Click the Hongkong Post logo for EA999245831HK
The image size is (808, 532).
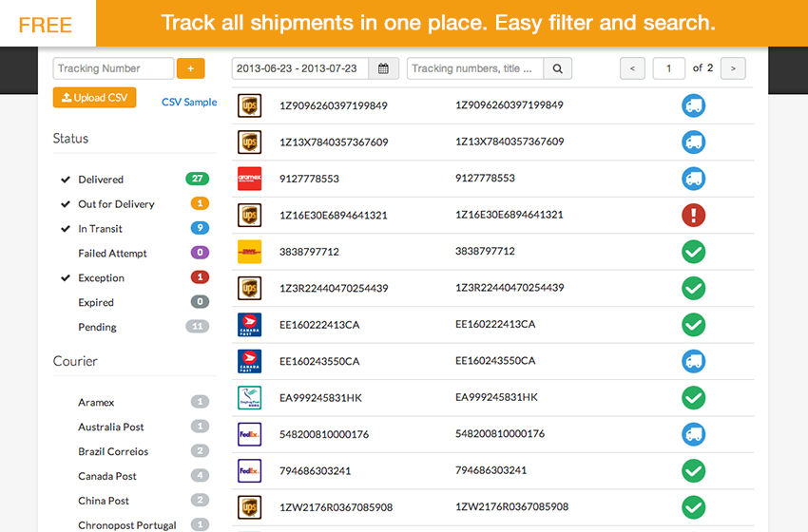click(249, 398)
